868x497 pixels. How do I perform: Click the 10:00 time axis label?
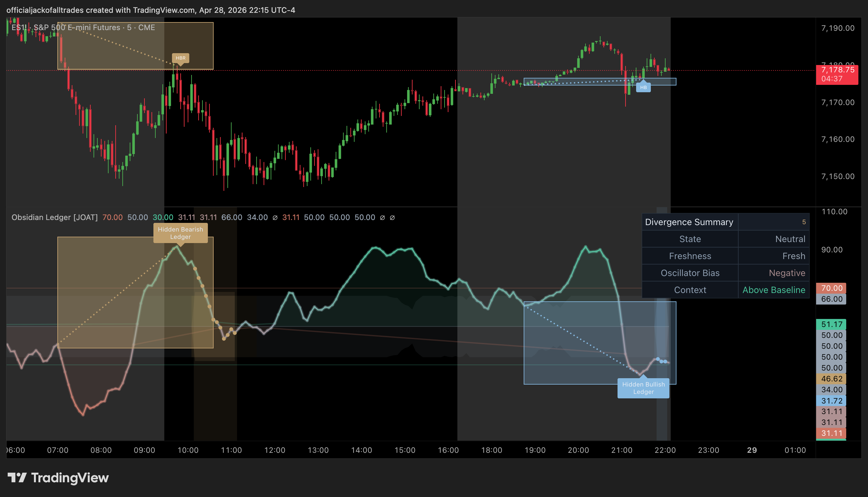coord(188,450)
